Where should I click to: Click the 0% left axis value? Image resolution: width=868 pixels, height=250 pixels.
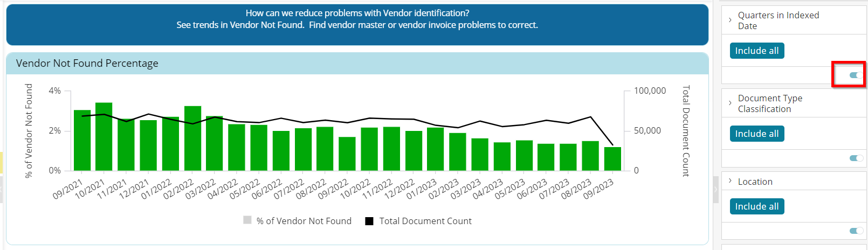(54, 170)
